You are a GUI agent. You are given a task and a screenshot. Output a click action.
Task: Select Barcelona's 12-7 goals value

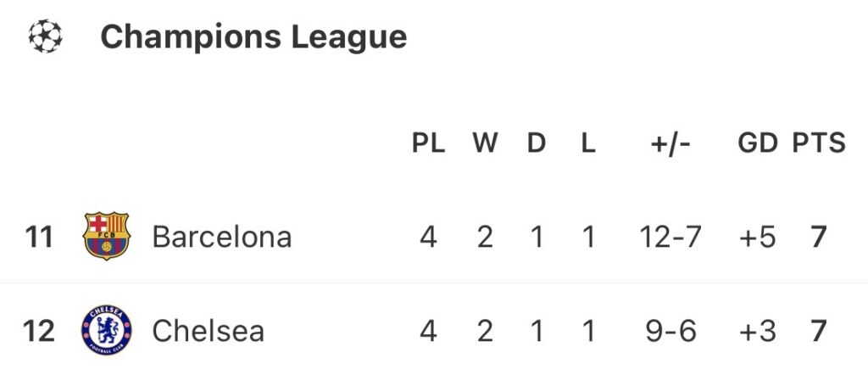point(670,237)
